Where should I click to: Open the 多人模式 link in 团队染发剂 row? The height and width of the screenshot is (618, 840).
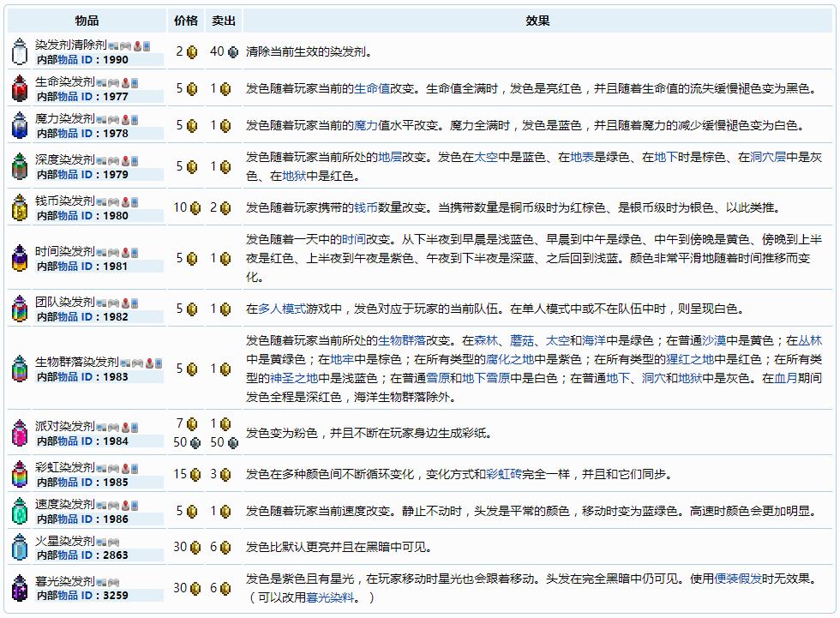273,309
